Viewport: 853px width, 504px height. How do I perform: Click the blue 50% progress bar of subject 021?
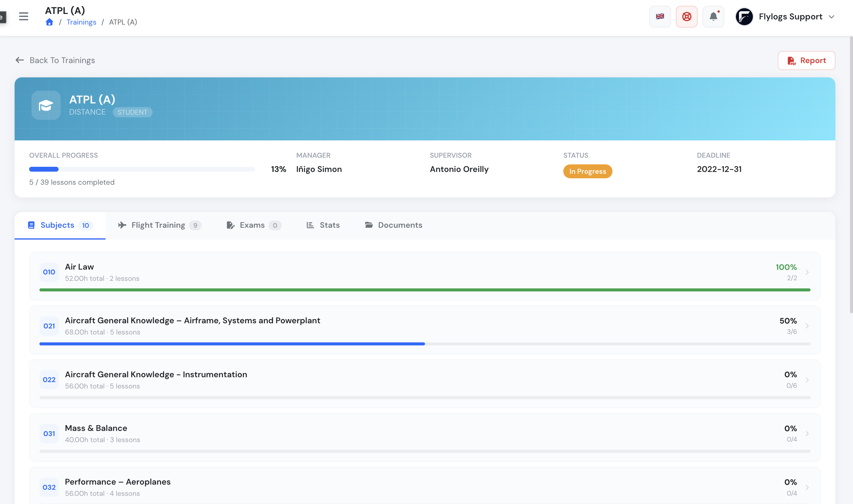[232, 344]
